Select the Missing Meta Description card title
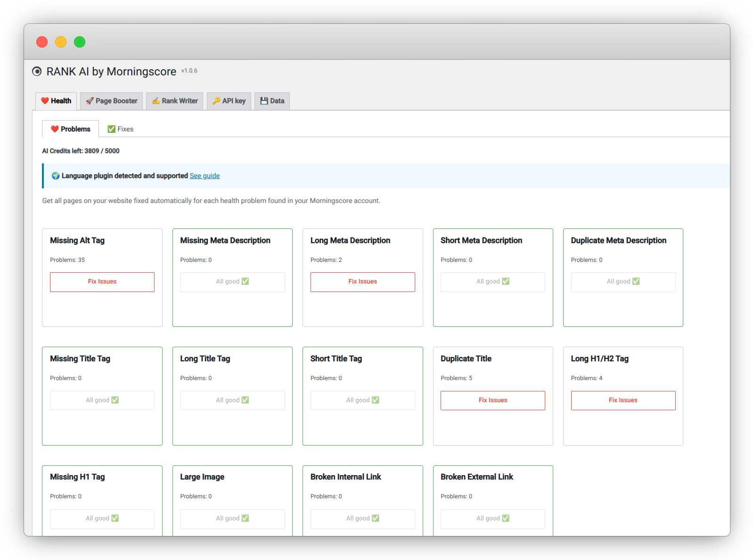 point(225,241)
